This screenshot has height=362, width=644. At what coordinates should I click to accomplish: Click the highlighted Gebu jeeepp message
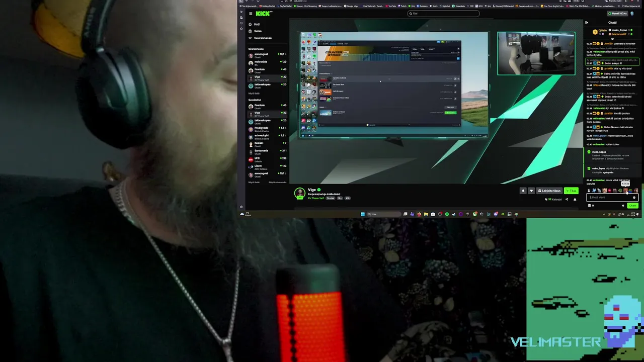[613, 62]
